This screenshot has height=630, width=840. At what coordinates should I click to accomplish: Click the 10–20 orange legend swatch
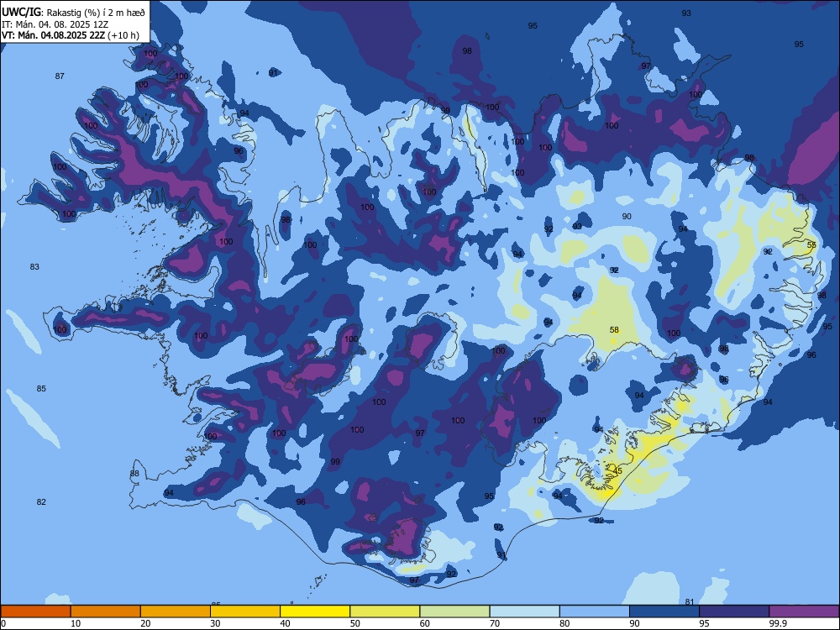[x=106, y=612]
